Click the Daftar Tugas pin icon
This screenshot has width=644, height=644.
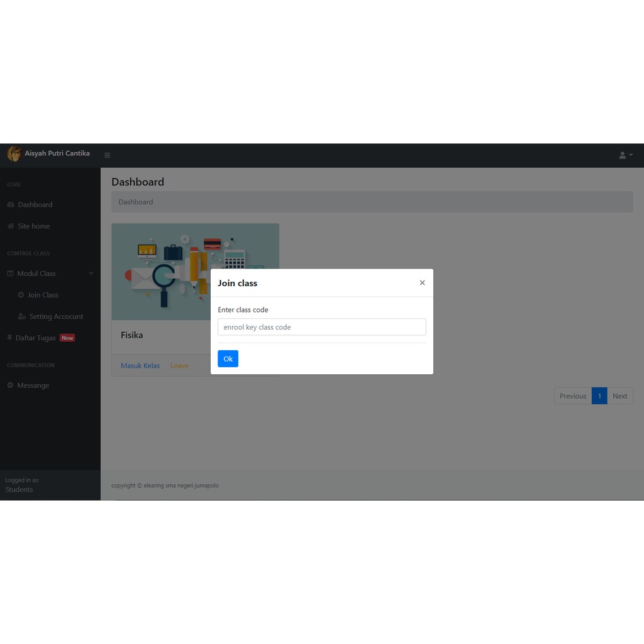click(9, 338)
